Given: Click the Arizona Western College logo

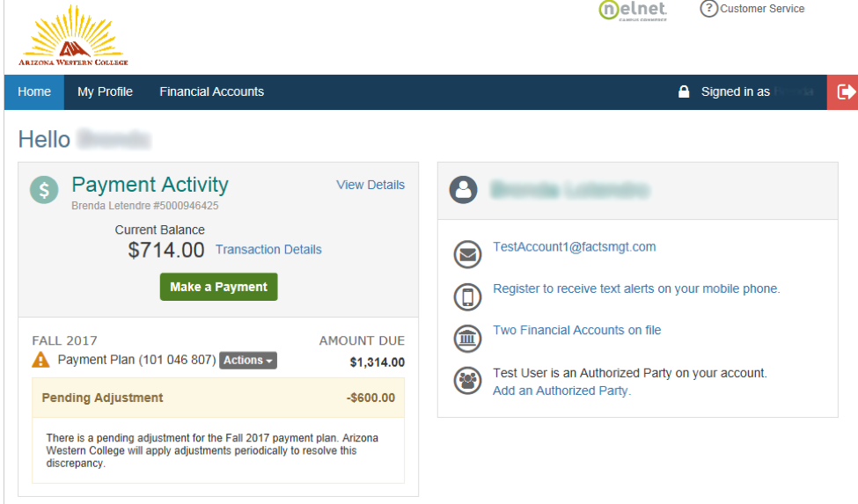Looking at the screenshot, I should [x=73, y=36].
